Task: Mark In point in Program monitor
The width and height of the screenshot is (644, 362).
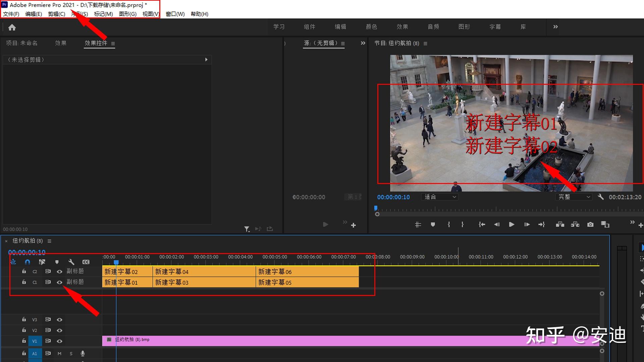Action: point(449,225)
